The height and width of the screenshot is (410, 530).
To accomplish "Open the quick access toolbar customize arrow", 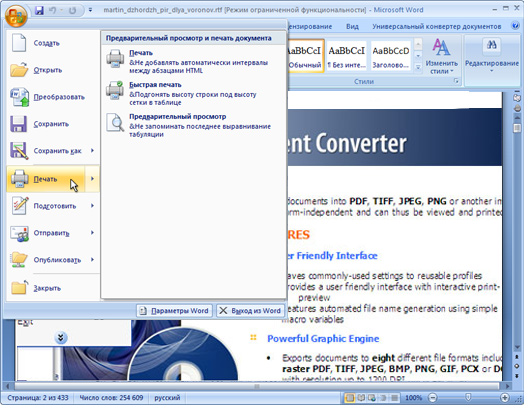I will [90, 10].
